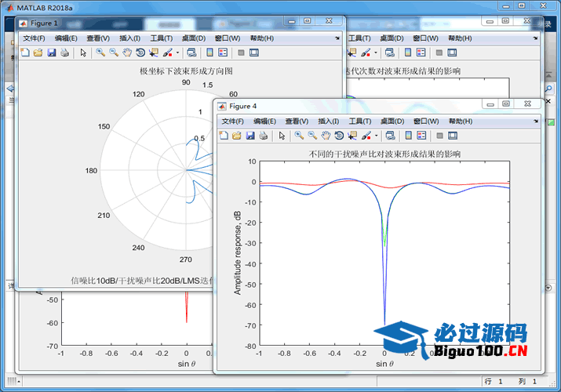This screenshot has width=561, height=392.
Task: Enable Rotate 3D in Figure 4
Action: (x=339, y=136)
